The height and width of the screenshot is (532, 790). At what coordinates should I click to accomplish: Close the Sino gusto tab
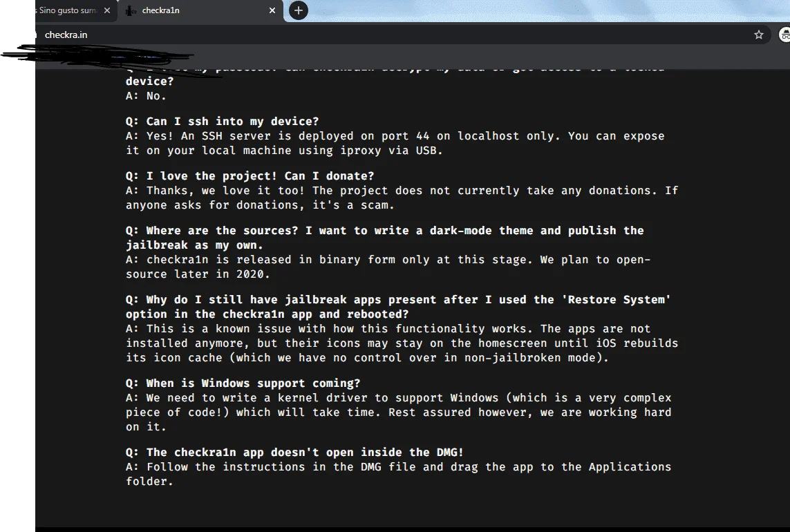107,10
